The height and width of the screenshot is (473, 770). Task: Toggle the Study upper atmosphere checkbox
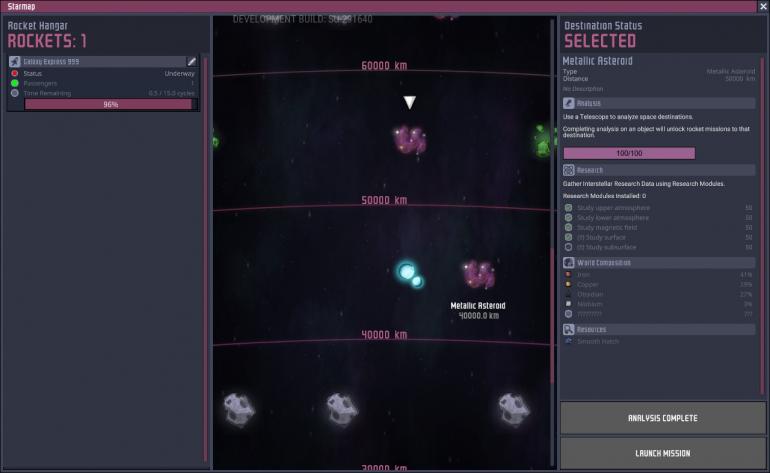coord(568,208)
